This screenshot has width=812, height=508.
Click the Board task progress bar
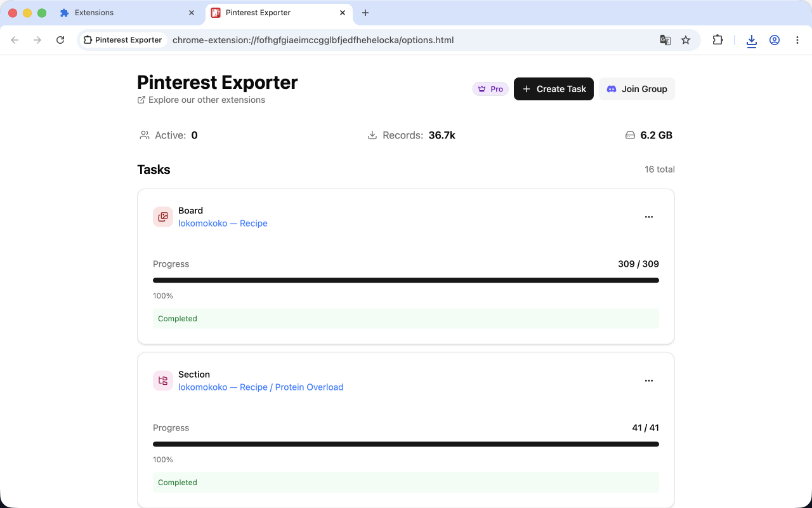click(x=406, y=280)
